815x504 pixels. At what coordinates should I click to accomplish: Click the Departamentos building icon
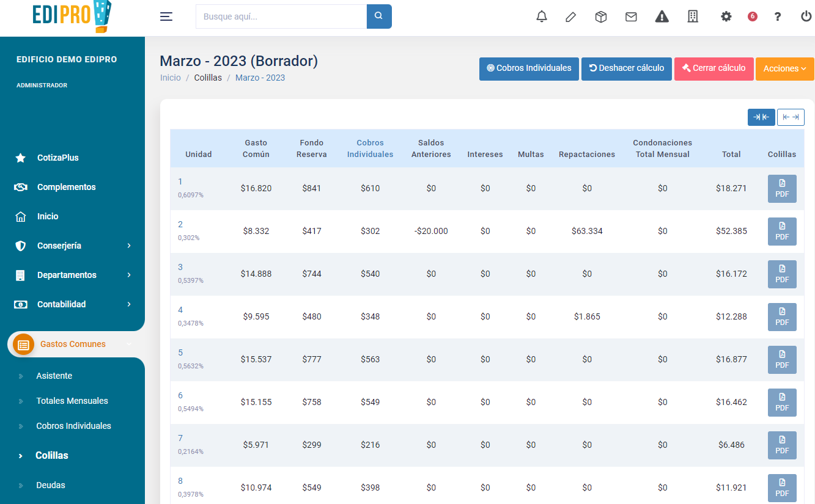[x=21, y=275]
